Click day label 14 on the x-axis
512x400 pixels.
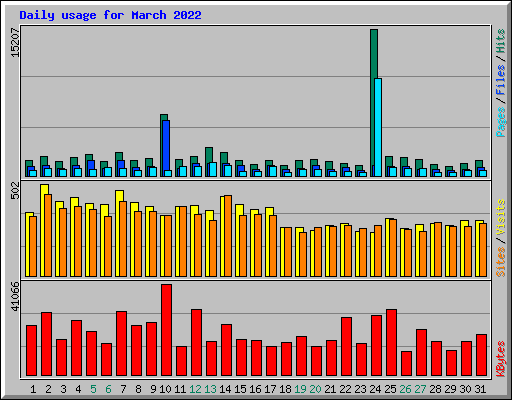(225, 389)
